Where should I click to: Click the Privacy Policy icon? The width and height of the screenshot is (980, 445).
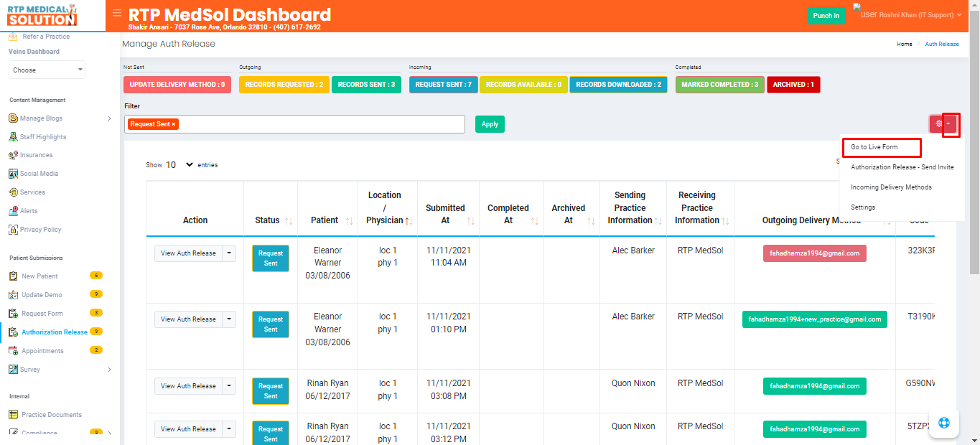[13, 230]
